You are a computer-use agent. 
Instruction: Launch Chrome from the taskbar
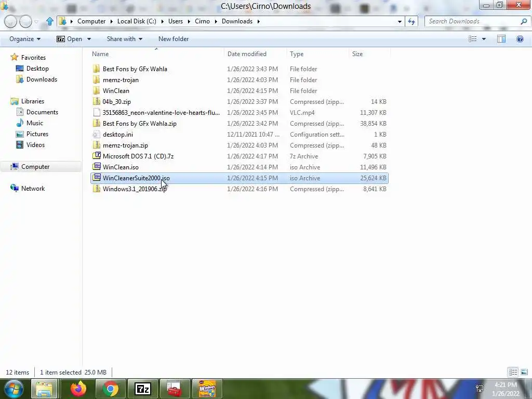click(x=111, y=389)
